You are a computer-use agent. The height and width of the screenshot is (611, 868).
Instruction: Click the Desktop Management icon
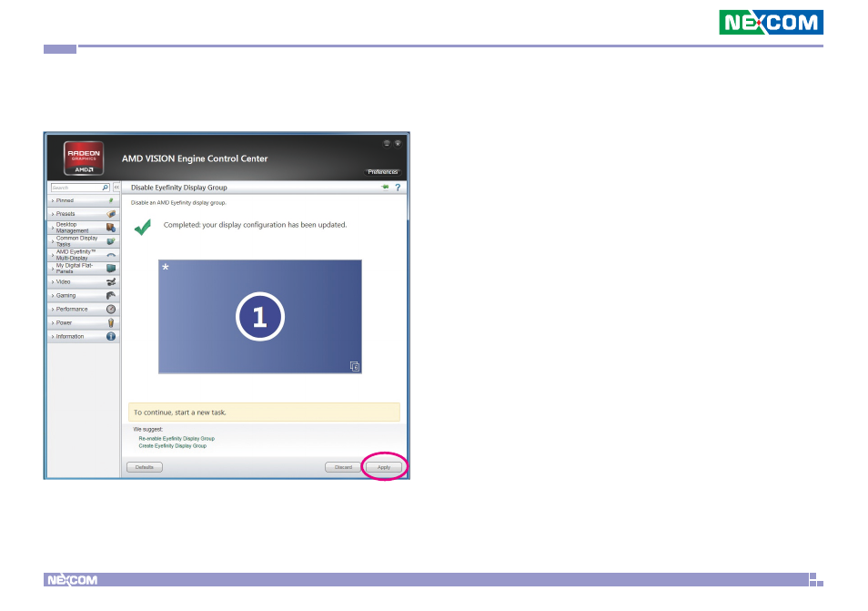(x=111, y=227)
